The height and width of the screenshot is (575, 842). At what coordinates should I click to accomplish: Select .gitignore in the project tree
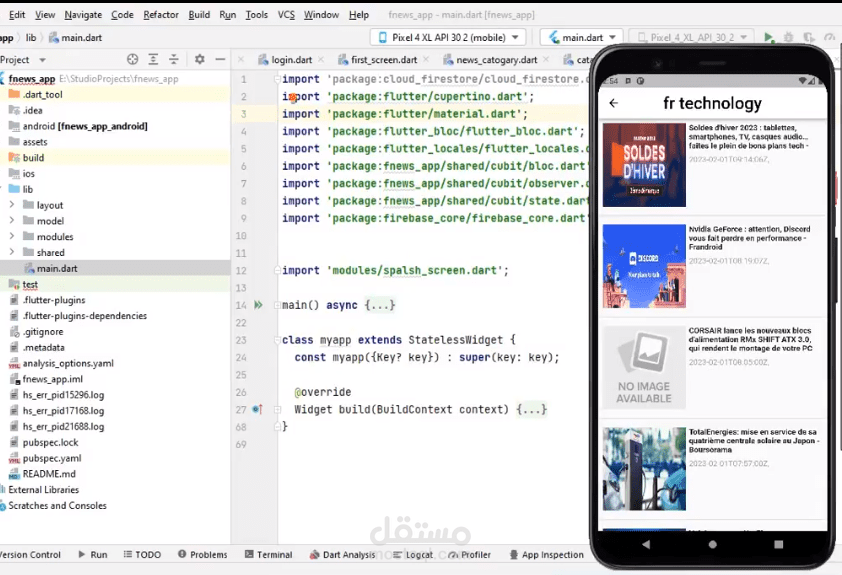pyautogui.click(x=43, y=331)
